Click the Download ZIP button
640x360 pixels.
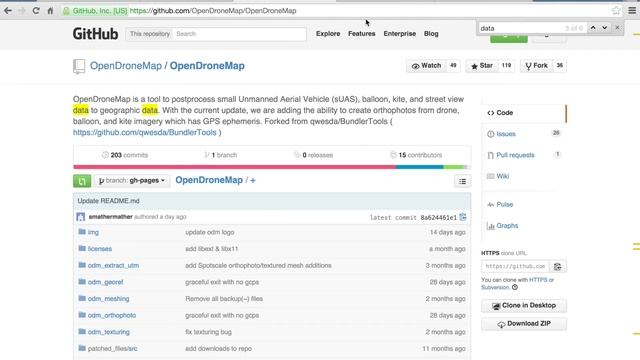pyautogui.click(x=524, y=324)
